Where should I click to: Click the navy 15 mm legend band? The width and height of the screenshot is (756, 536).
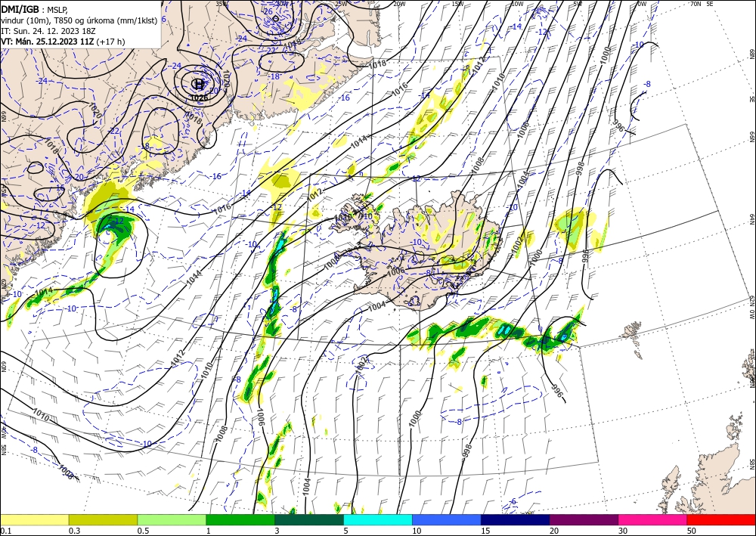click(516, 519)
